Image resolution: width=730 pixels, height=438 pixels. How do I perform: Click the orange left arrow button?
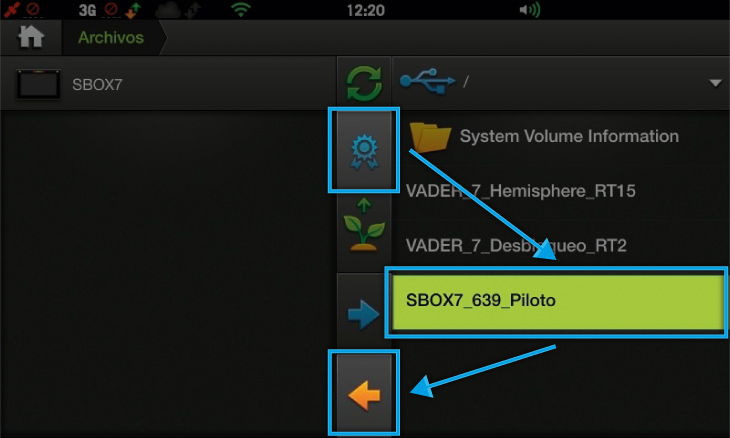[364, 395]
